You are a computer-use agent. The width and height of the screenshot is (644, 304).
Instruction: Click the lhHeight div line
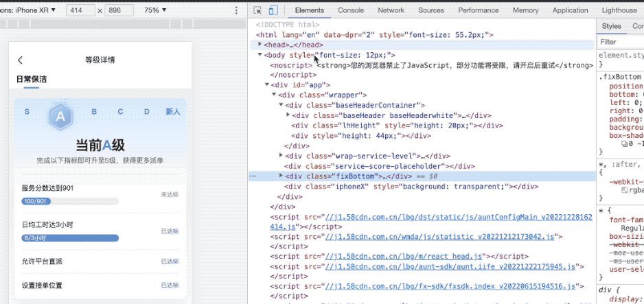pos(397,126)
